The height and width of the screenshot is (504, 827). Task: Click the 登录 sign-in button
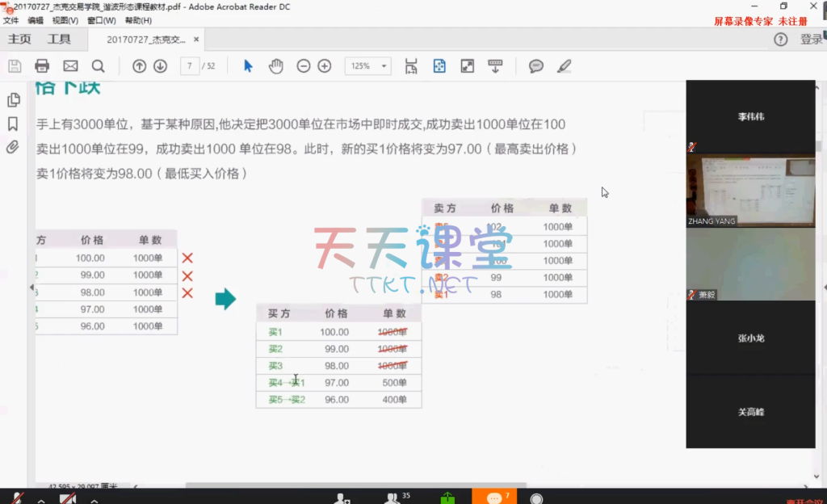pyautogui.click(x=811, y=40)
